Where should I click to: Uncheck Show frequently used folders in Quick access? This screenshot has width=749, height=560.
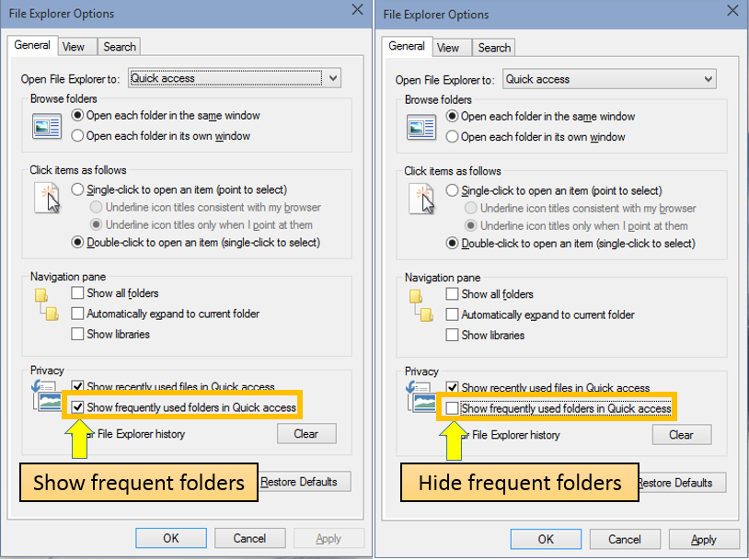pos(78,406)
